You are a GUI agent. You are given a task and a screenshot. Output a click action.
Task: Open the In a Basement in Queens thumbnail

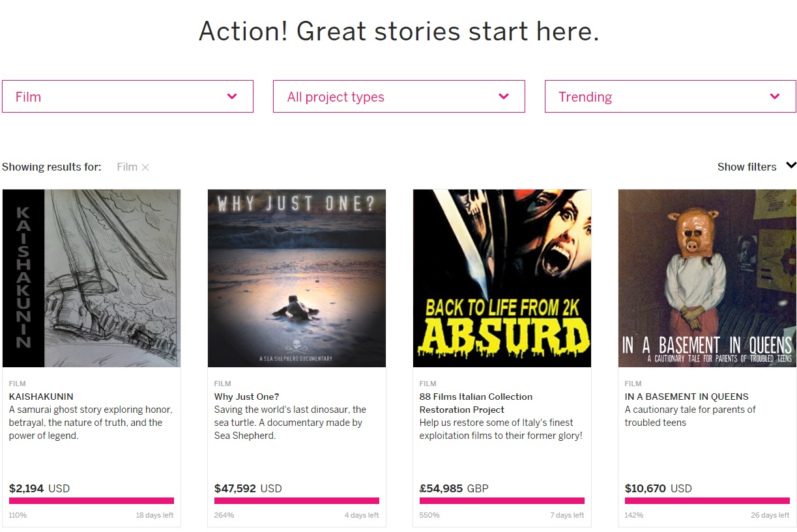[707, 278]
